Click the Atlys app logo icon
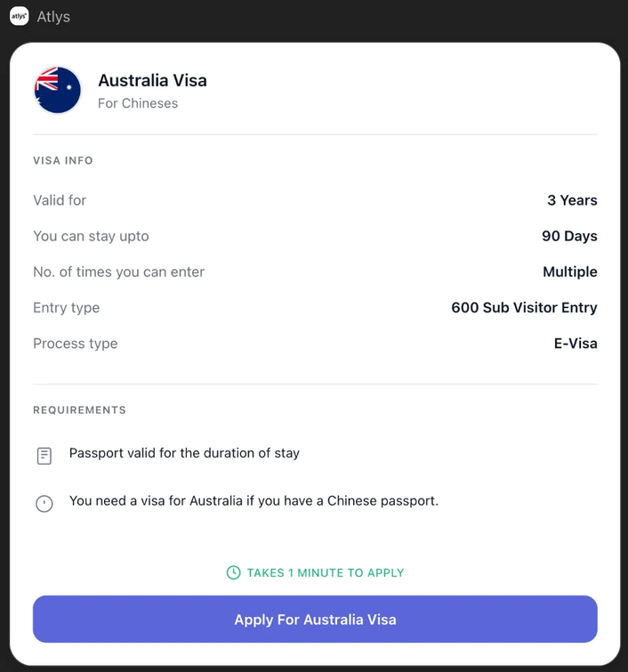Viewport: 628px width, 672px height. point(20,17)
